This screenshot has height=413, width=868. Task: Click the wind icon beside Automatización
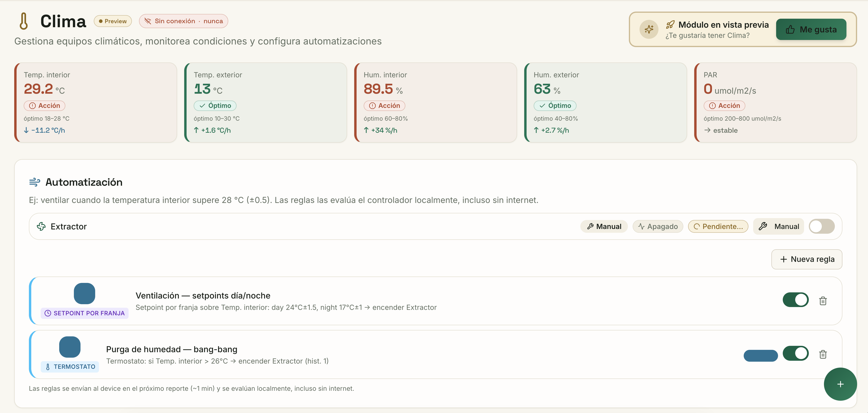34,182
